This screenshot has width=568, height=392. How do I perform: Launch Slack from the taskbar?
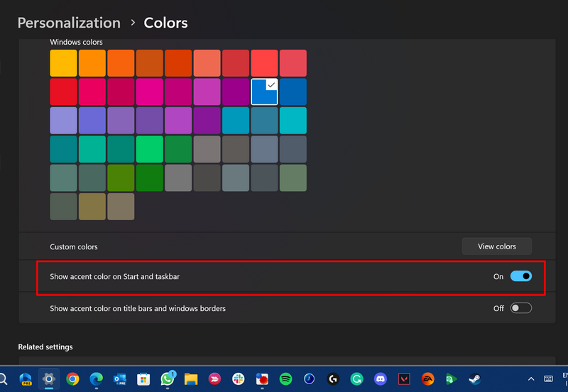[238, 379]
